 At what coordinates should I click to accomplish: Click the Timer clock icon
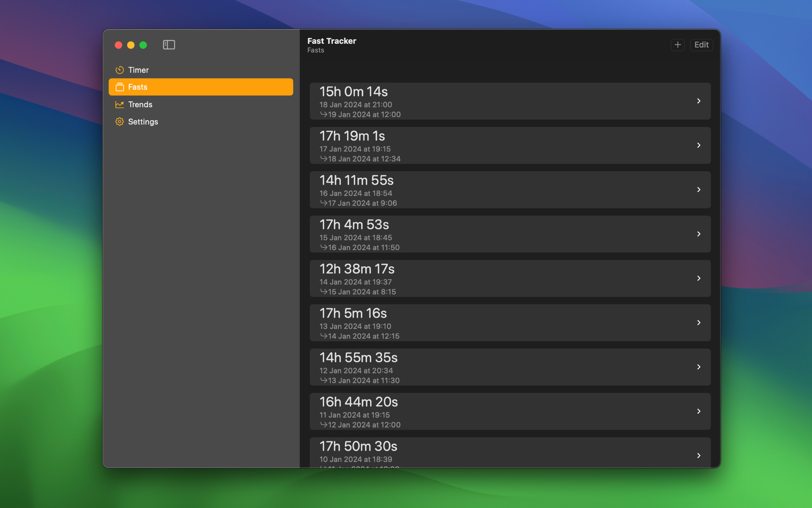[x=120, y=70]
